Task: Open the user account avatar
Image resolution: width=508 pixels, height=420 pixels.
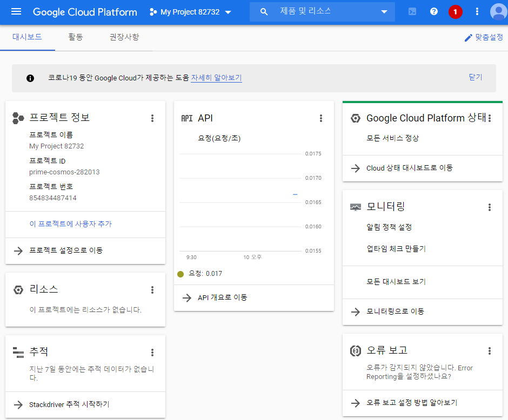Action: click(499, 12)
